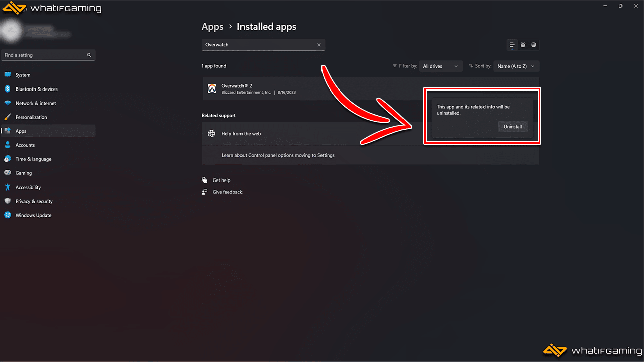Click the search magnifier in Find a setting
This screenshot has width=644, height=362.
(x=89, y=55)
